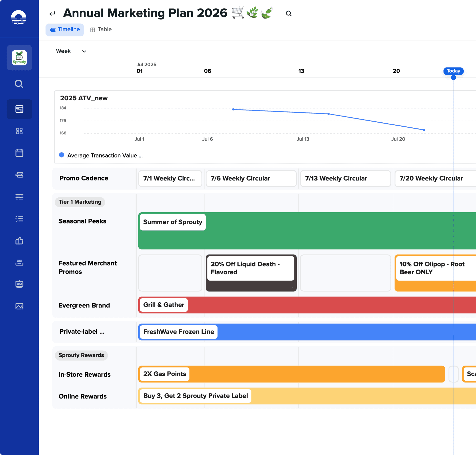Collapse the Sprouty Rewards group
Viewport: 476px width, 455px height.
pos(81,355)
